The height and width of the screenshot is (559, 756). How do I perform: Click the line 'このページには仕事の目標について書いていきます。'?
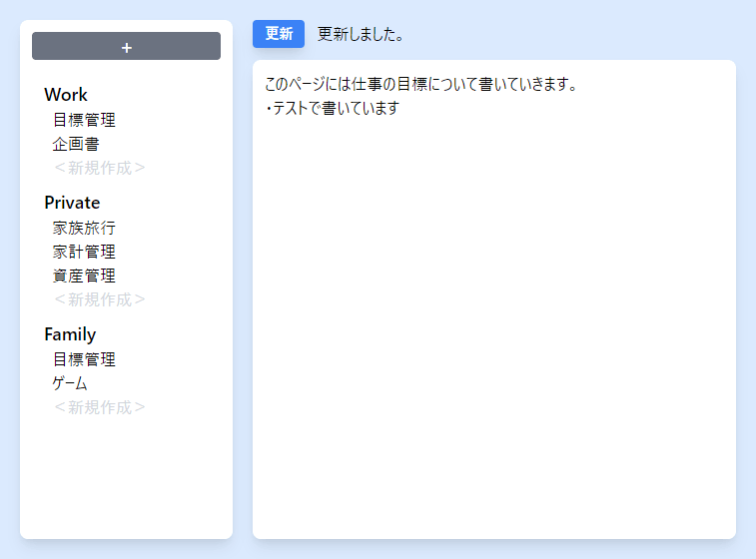click(x=421, y=84)
